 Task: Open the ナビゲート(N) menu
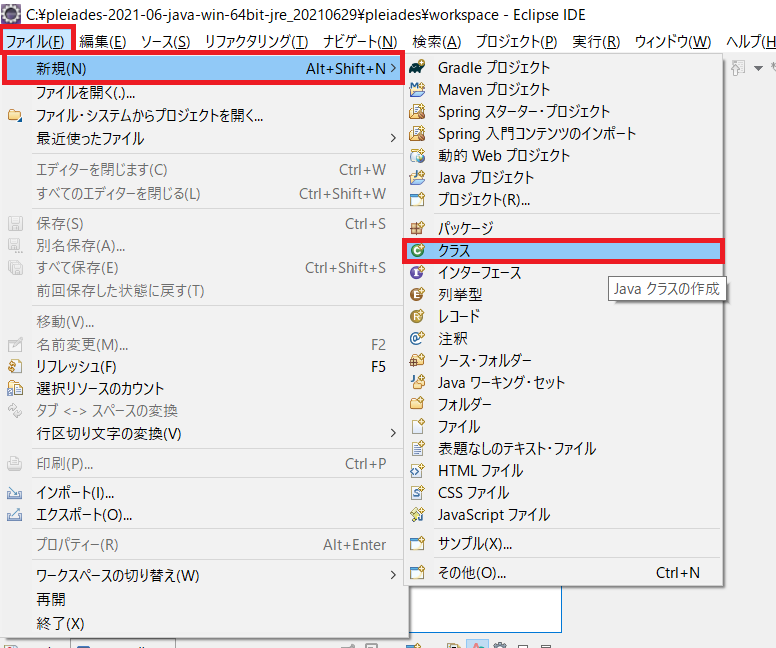click(x=360, y=42)
